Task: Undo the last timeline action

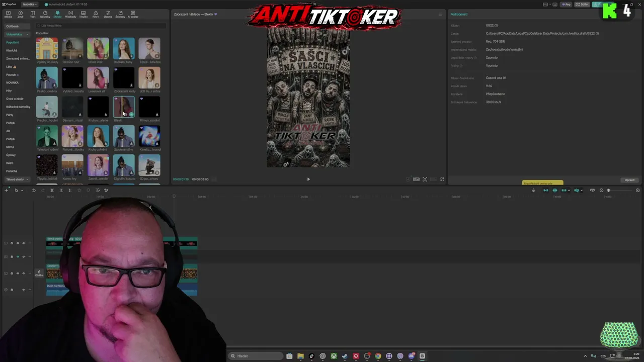Action: pos(34,191)
